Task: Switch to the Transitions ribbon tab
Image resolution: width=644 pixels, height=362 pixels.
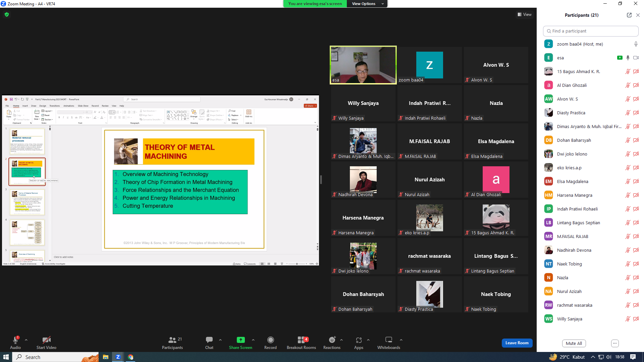Action: (x=55, y=106)
